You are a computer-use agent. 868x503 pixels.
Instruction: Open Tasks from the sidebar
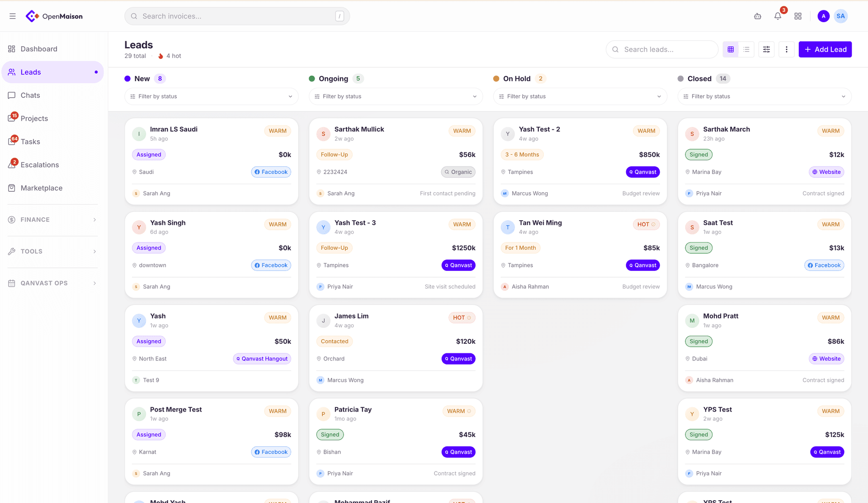[x=30, y=142]
